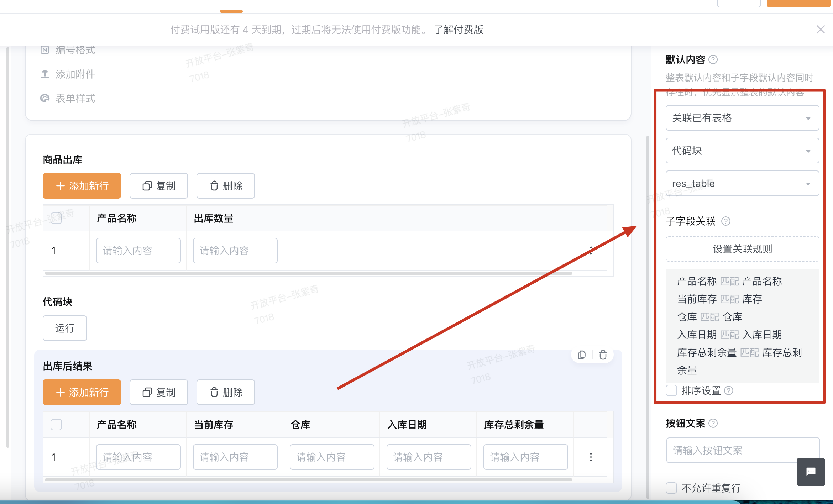Open row menu in 商品出库 row 1
The image size is (833, 504).
591,251
